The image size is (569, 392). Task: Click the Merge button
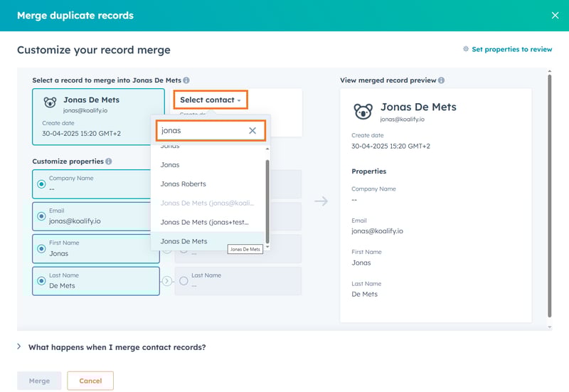[x=39, y=381]
